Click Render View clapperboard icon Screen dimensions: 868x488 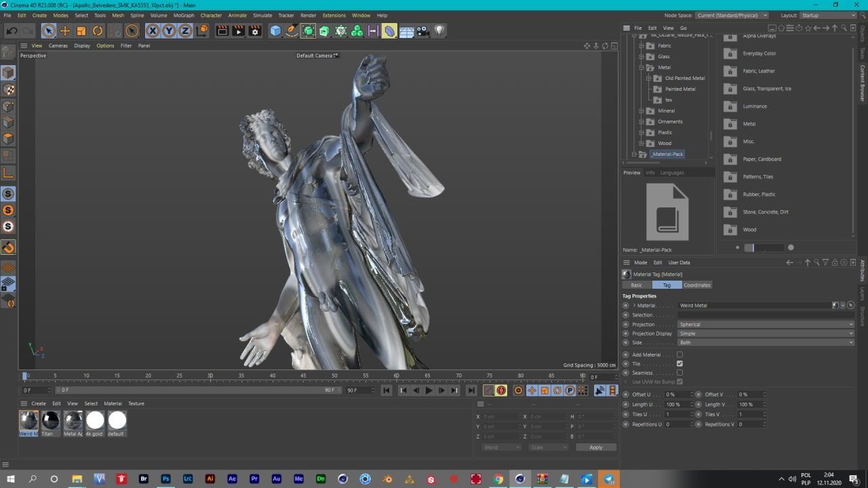[222, 30]
